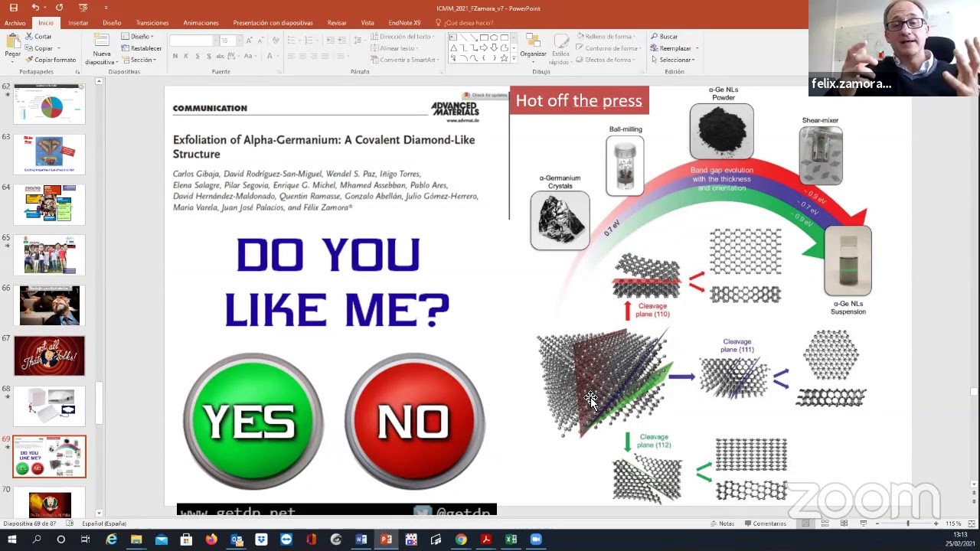Open Presentación con diapositivas tab

273,23
